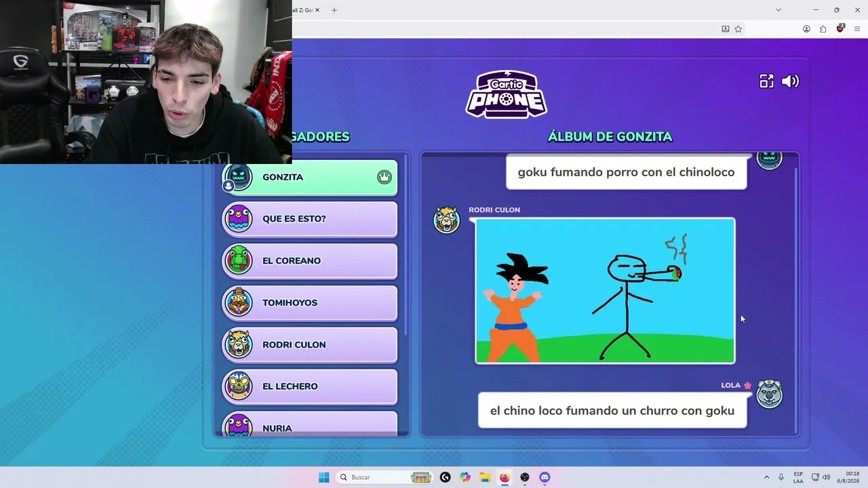The width and height of the screenshot is (868, 488).
Task: Open the Firefox application menu
Action: [x=857, y=29]
